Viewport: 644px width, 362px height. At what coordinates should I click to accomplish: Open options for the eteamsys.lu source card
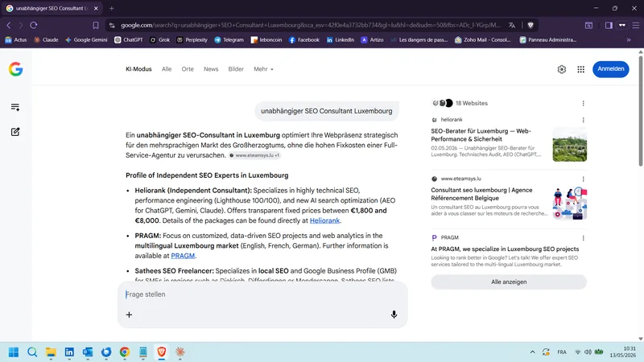click(583, 179)
